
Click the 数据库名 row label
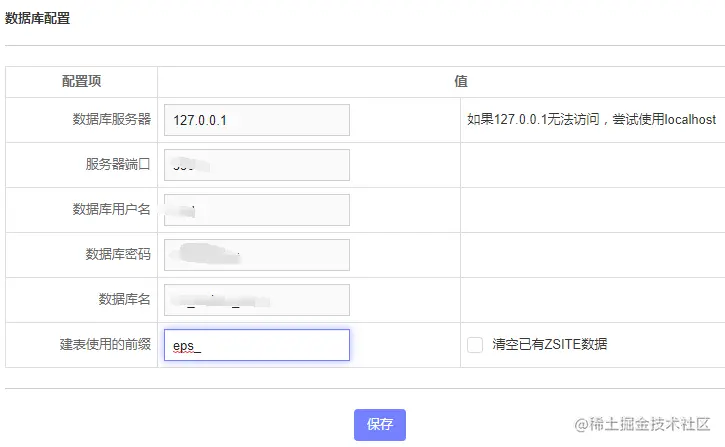coord(125,300)
